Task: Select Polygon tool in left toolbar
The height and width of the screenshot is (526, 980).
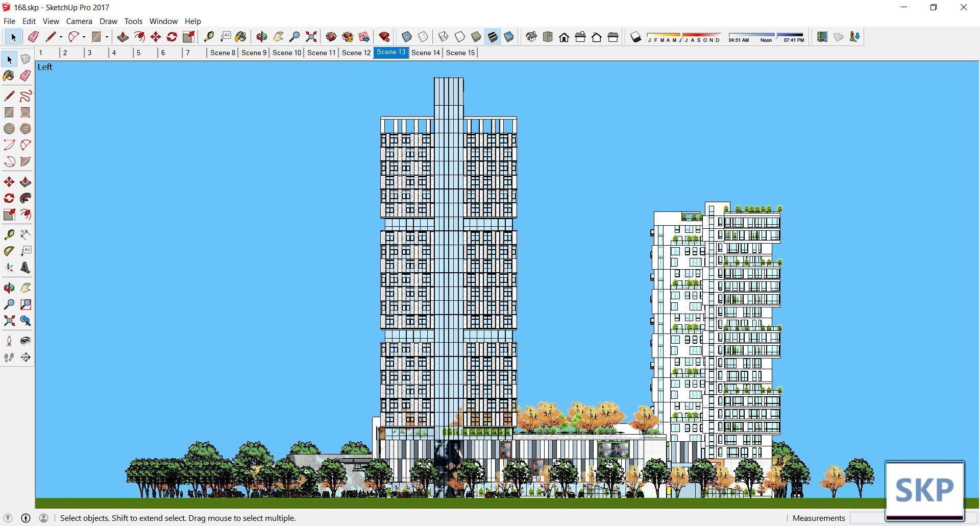Action: (26, 129)
